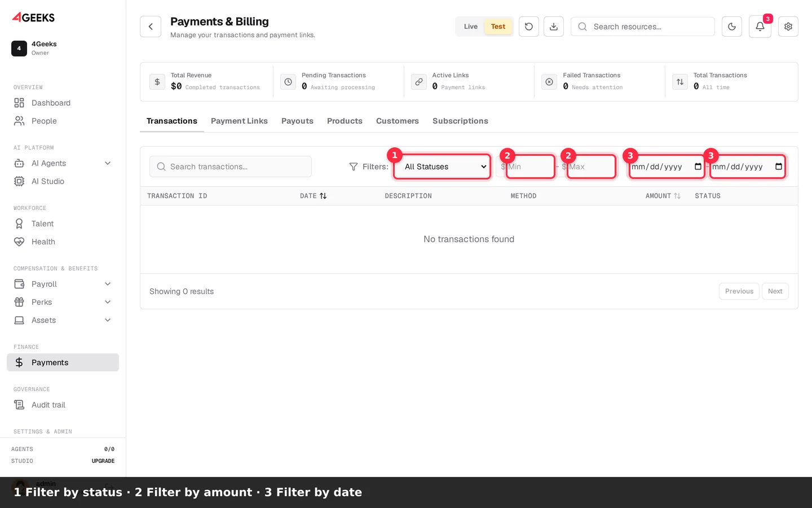Sort by the Date column arrows

coord(323,196)
